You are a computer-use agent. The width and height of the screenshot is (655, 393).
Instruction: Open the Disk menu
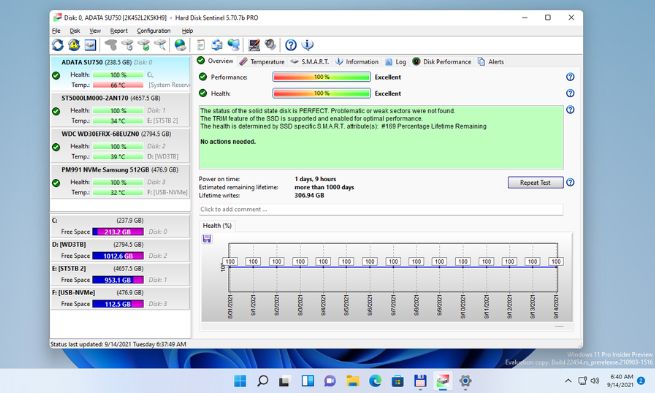tap(74, 31)
